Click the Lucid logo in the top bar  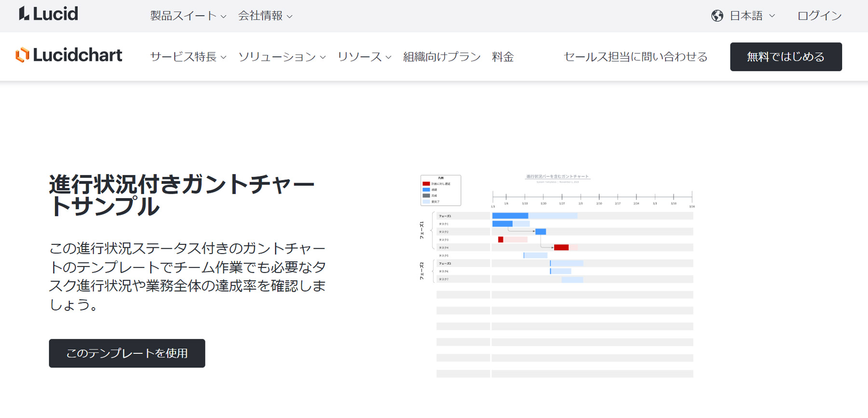click(48, 14)
